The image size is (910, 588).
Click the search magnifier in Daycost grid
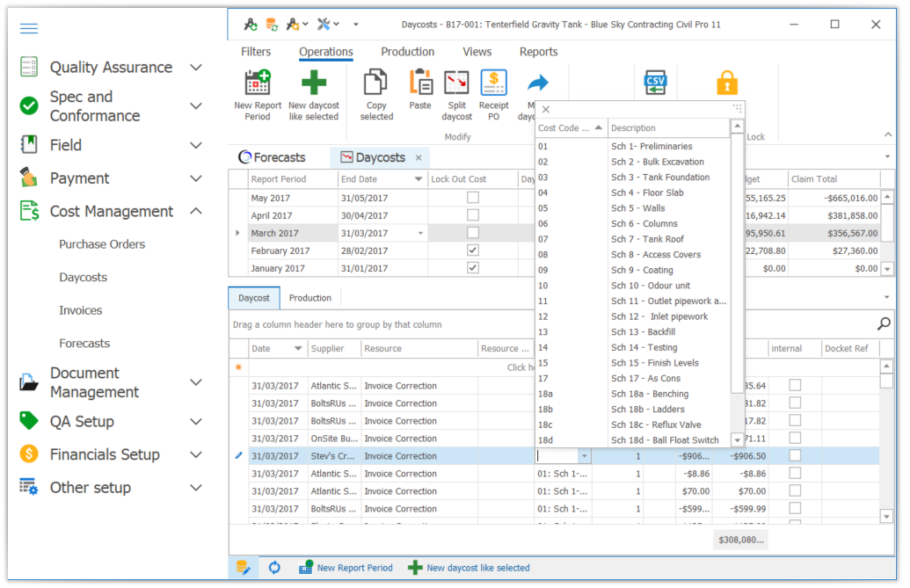click(x=884, y=323)
